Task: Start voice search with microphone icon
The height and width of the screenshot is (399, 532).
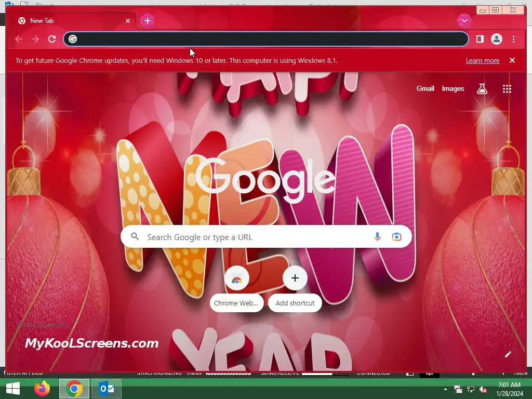Action: [377, 237]
